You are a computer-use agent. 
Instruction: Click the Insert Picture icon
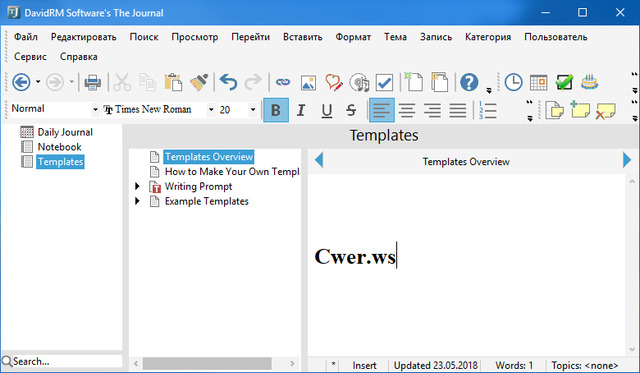tap(308, 83)
